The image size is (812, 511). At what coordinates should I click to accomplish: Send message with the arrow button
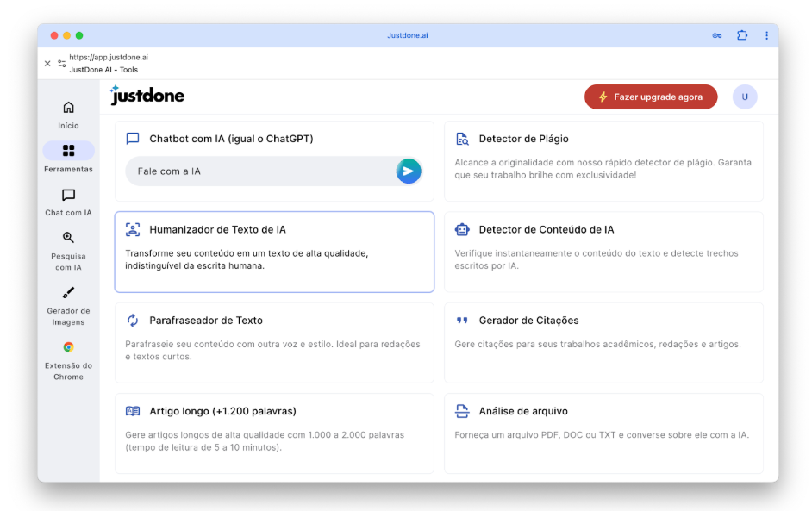[x=409, y=171]
